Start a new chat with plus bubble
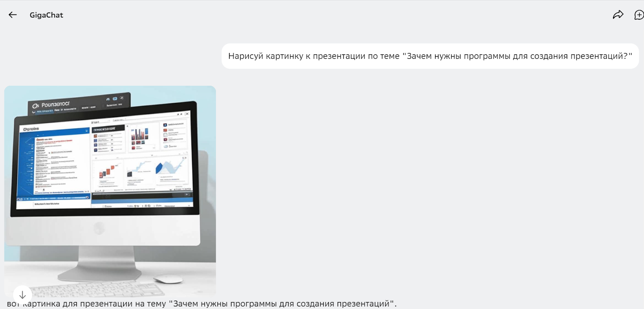The image size is (644, 309). coord(639,15)
